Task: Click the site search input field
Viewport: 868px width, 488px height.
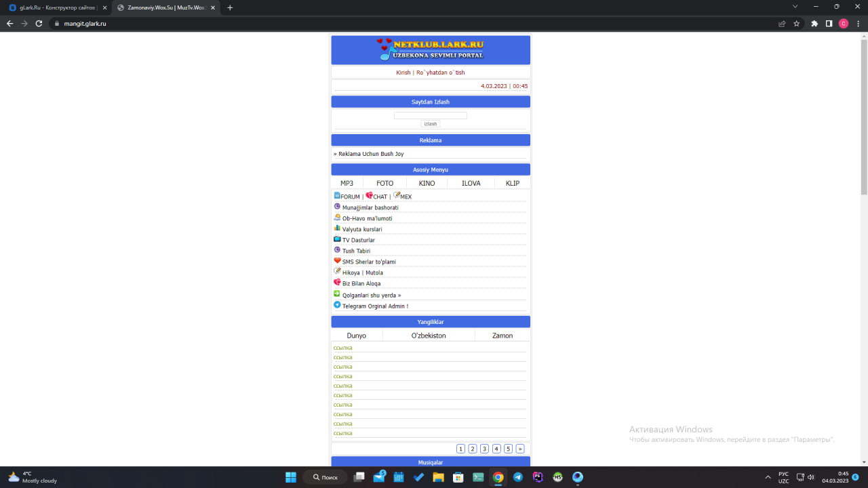Action: click(x=430, y=115)
